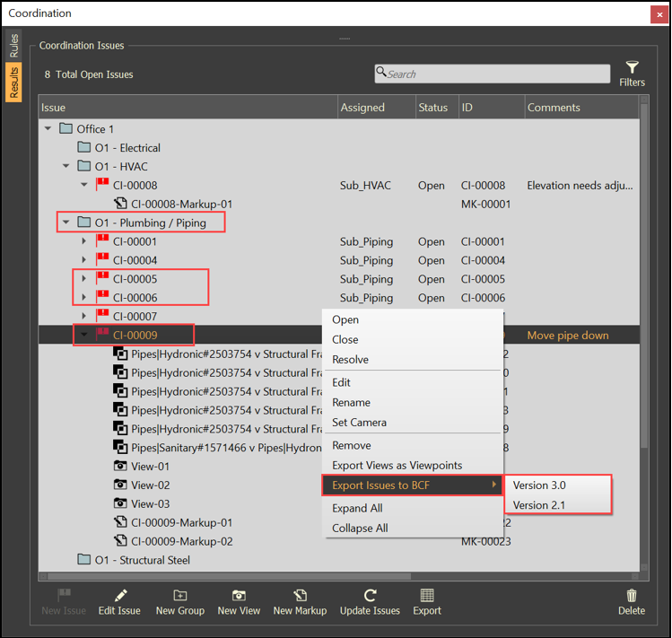Click red flag icon of CI-00008

point(102,184)
